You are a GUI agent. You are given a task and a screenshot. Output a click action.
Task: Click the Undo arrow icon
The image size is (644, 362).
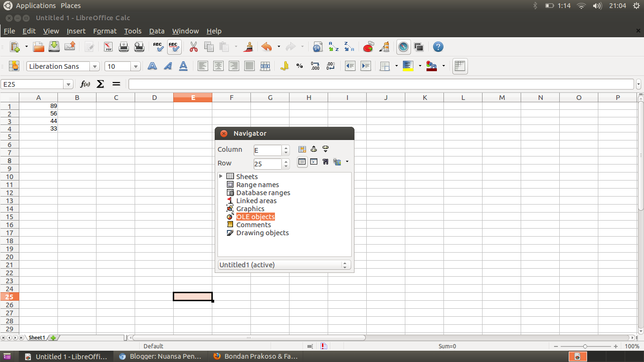click(267, 47)
